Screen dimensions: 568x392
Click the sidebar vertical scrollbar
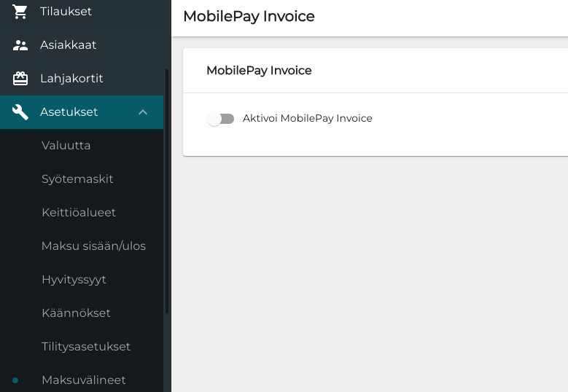click(167, 189)
